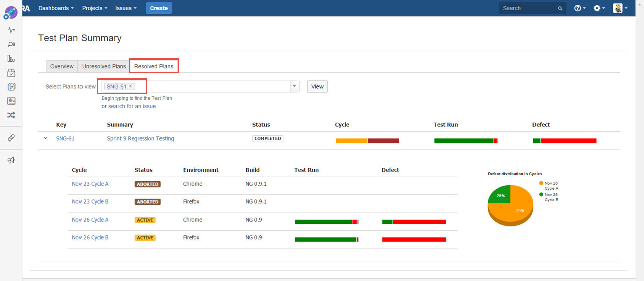The image size is (644, 281).
Task: Click the Create button
Action: coord(159,8)
